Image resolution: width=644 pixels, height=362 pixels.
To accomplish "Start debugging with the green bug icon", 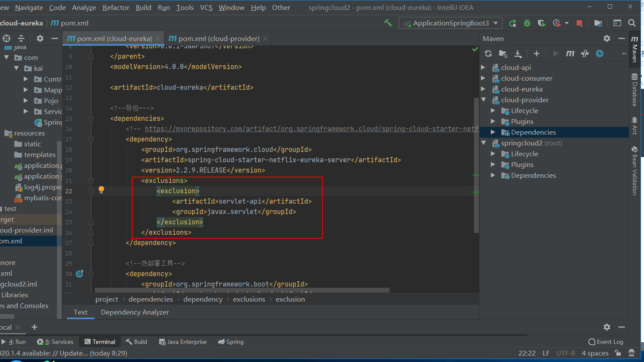I will coord(527,23).
